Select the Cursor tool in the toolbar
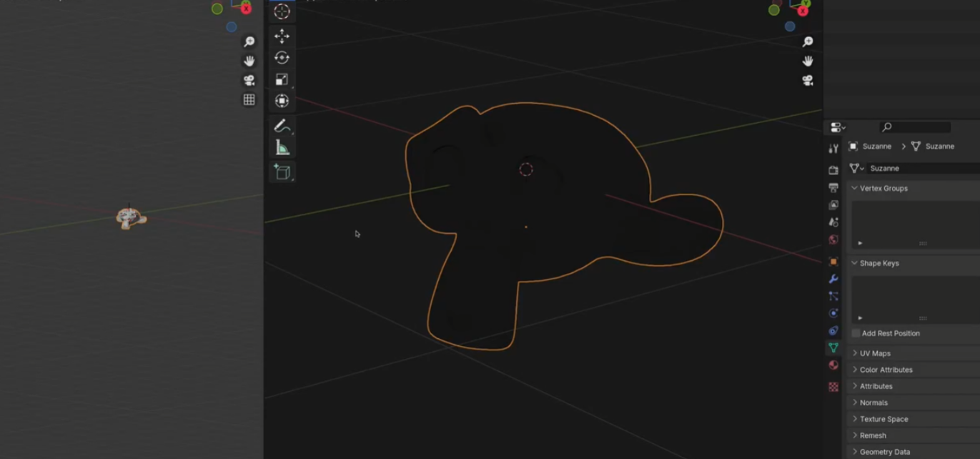 point(282,11)
